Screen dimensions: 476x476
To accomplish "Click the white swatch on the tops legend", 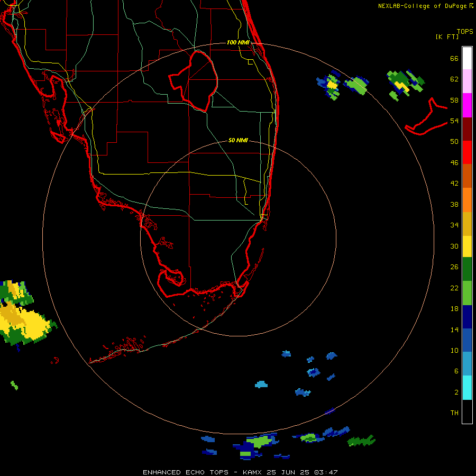I will (467, 58).
